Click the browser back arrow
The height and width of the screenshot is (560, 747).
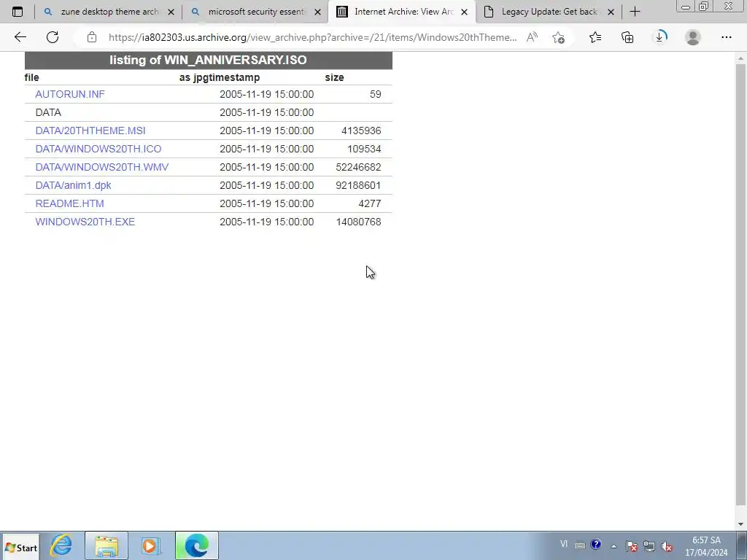(x=20, y=37)
